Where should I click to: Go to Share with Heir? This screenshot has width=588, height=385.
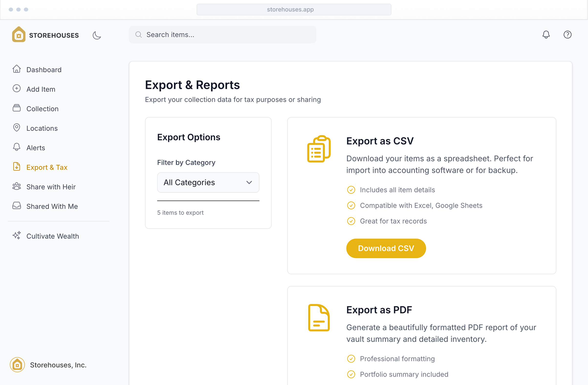(x=51, y=187)
